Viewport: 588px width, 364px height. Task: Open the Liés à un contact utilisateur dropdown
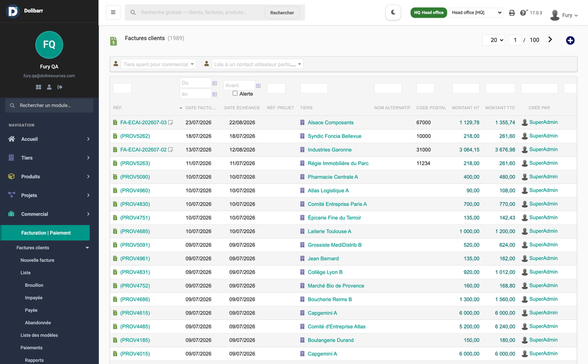(x=258, y=64)
